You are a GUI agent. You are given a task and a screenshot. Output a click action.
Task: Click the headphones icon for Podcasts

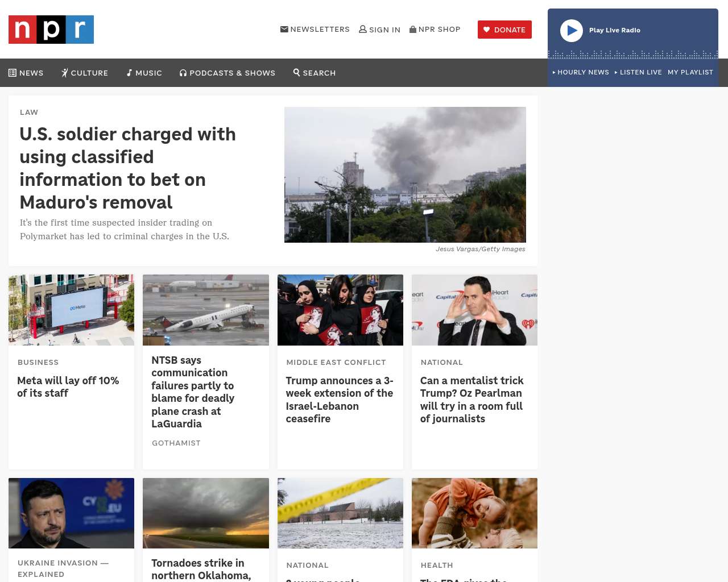(183, 73)
